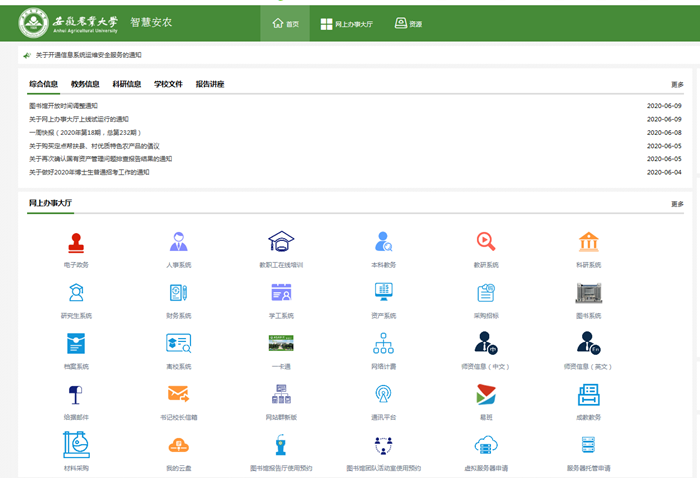The height and width of the screenshot is (478, 700).
Task: Launch the 书记校长信箱 mailbox icon
Action: pyautogui.click(x=178, y=395)
